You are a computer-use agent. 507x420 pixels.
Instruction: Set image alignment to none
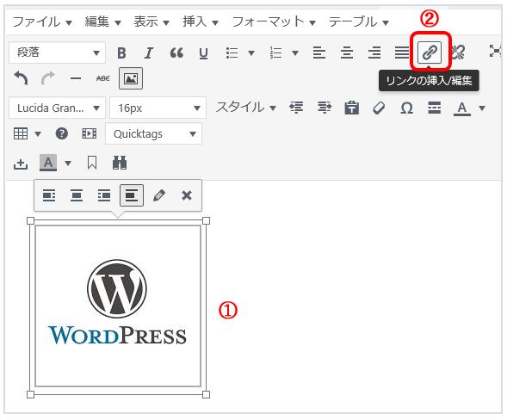pos(132,195)
